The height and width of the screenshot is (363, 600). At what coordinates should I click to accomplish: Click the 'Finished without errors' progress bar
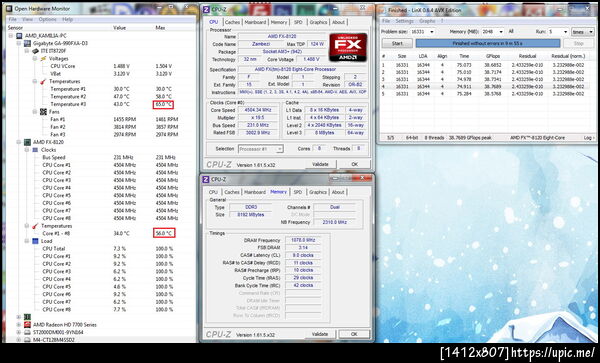pos(488,44)
